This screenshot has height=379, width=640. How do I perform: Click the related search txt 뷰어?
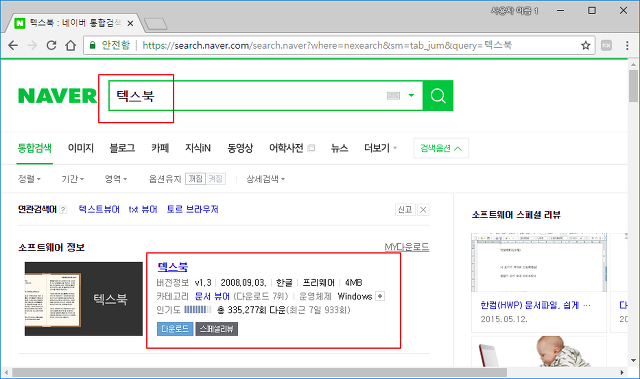pyautogui.click(x=143, y=209)
